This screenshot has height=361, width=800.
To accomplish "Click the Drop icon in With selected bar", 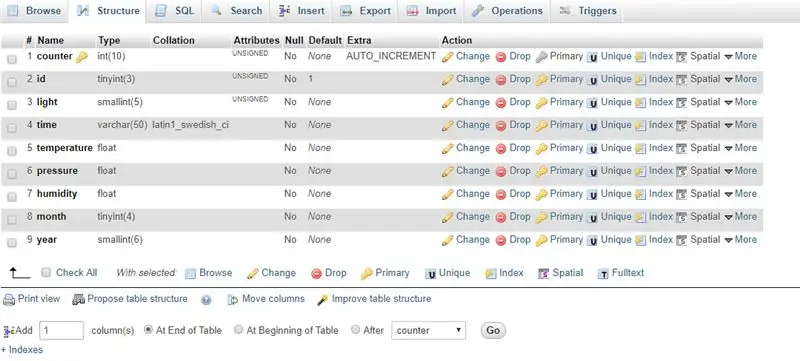I will 316,274.
